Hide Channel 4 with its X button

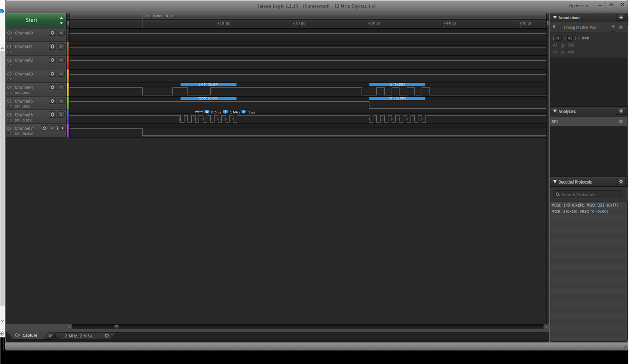click(x=61, y=87)
